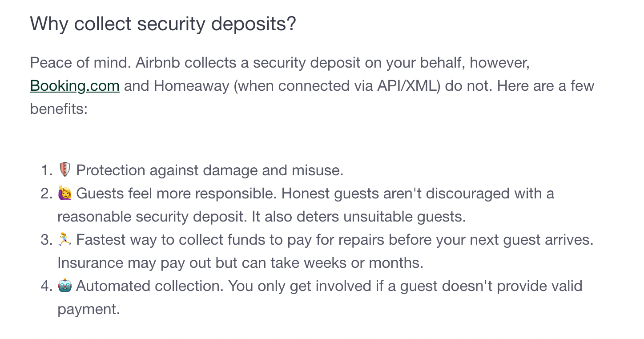Image resolution: width=644 pixels, height=339 pixels.
Task: Open the Booking.com hyperlink
Action: coord(75,85)
